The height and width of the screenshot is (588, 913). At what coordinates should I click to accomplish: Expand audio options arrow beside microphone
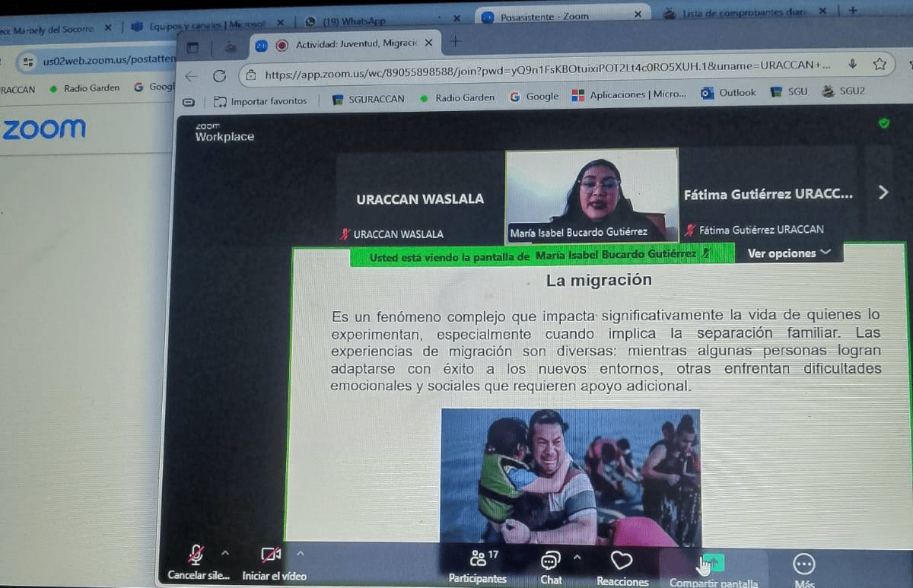point(225,553)
